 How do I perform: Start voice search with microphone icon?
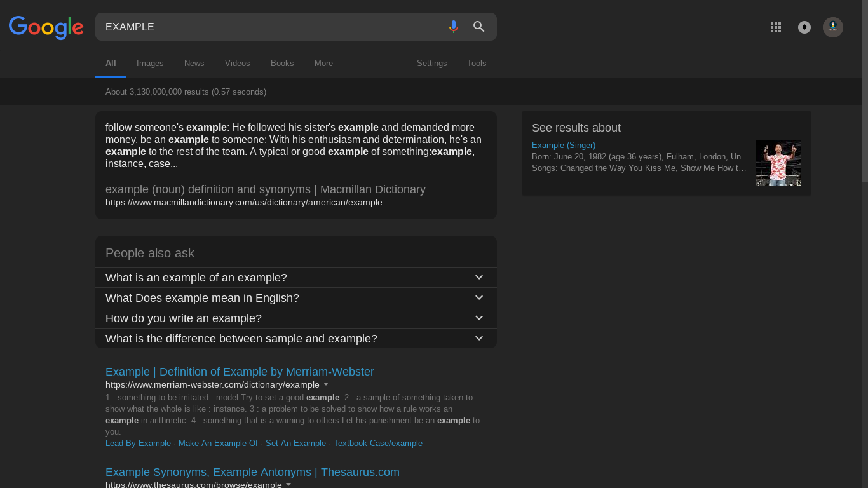point(453,27)
